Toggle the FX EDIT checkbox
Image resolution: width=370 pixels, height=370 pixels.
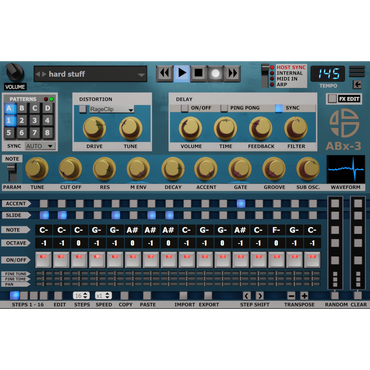pyautogui.click(x=332, y=98)
